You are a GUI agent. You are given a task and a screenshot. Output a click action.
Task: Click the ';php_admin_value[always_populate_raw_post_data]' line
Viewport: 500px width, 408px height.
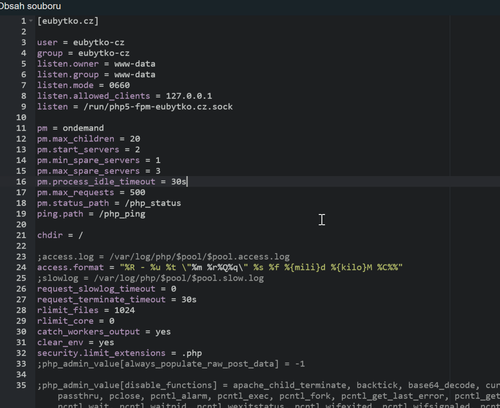pos(171,364)
